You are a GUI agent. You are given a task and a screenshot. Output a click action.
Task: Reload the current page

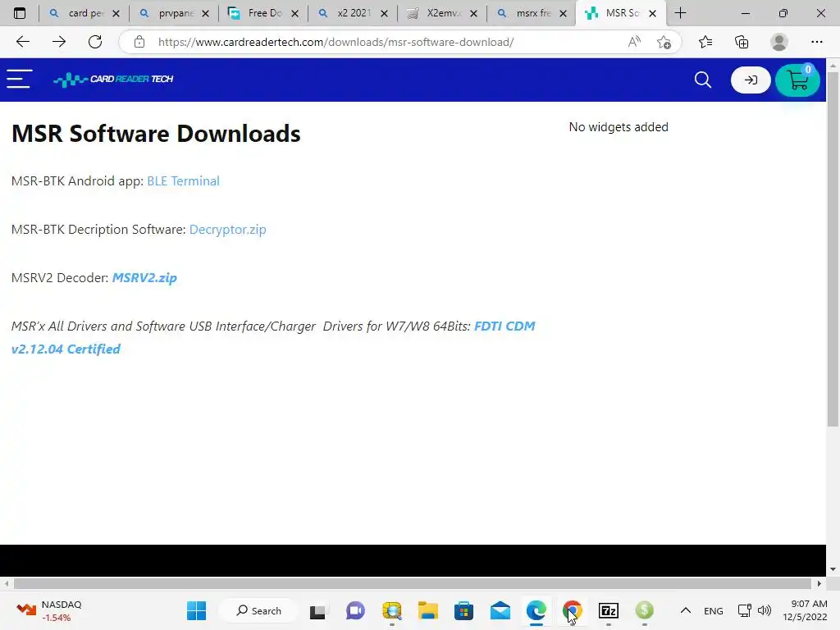95,42
